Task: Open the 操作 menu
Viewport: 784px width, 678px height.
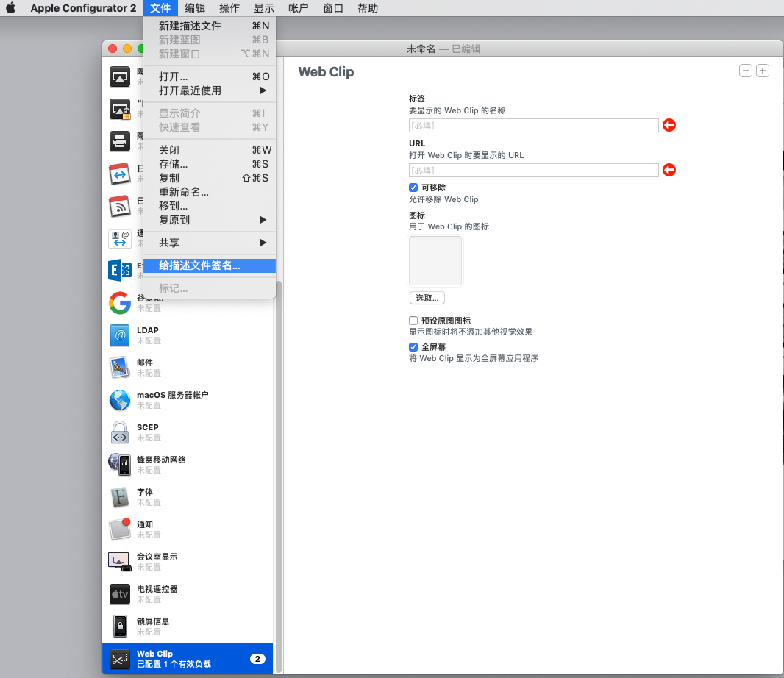Action: pyautogui.click(x=229, y=8)
